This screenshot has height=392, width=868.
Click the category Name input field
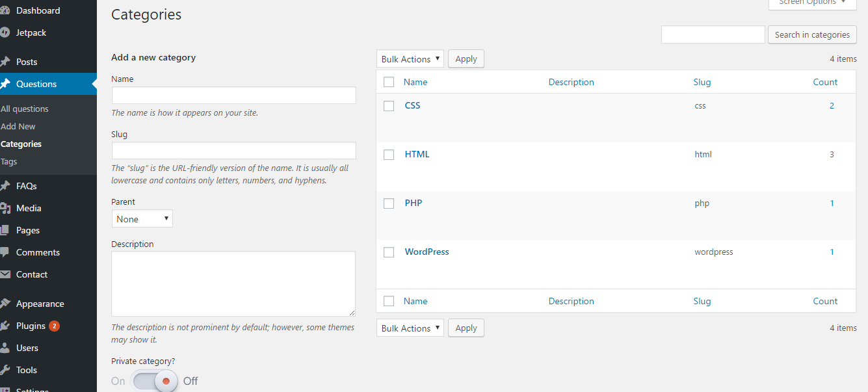coord(233,96)
